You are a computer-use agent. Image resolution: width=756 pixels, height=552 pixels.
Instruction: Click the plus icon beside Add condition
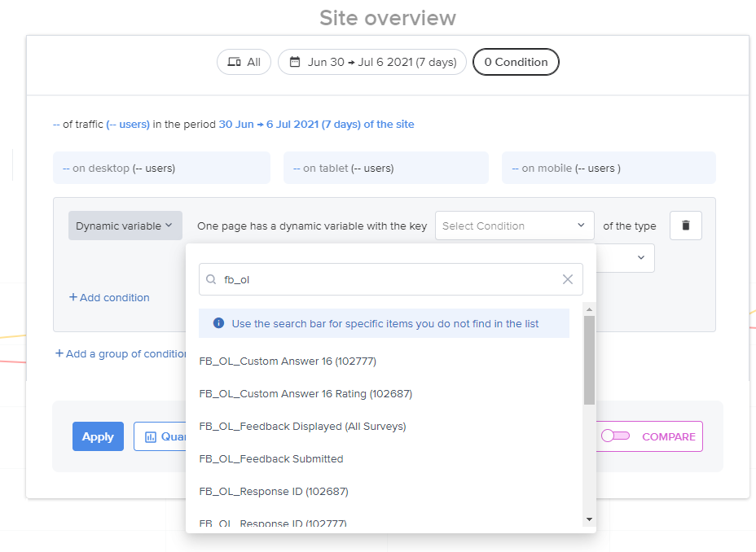pos(73,297)
